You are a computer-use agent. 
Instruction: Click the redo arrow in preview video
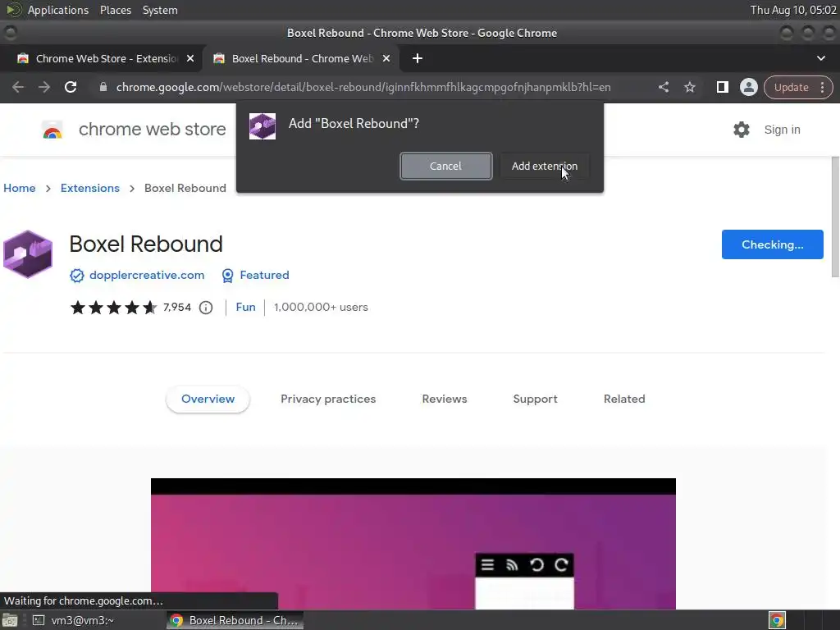click(x=561, y=564)
